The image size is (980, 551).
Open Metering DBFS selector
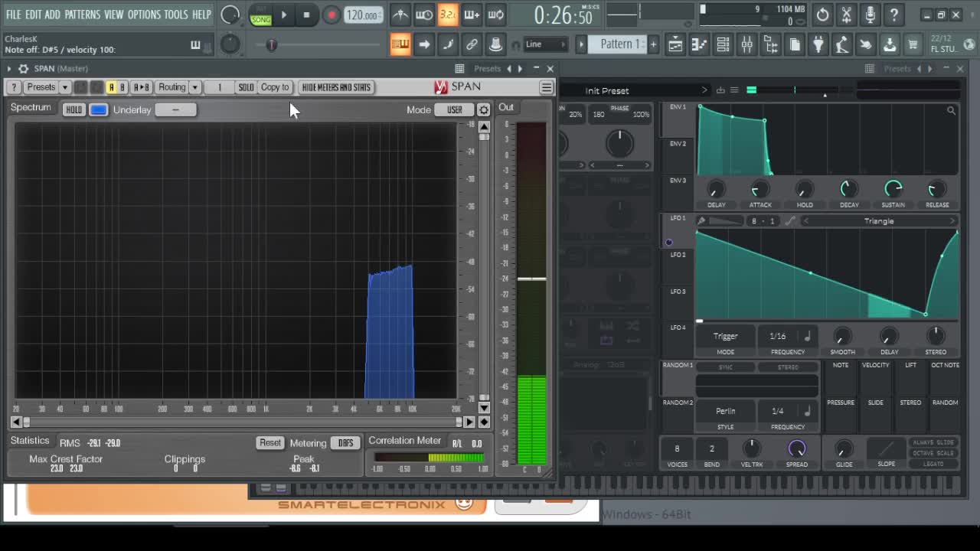pos(346,442)
